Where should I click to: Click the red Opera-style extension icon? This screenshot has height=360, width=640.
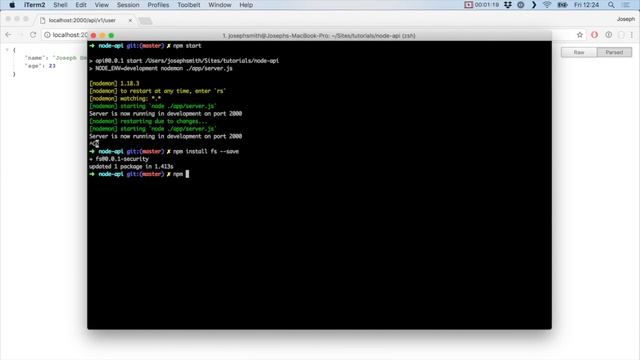coord(594,35)
